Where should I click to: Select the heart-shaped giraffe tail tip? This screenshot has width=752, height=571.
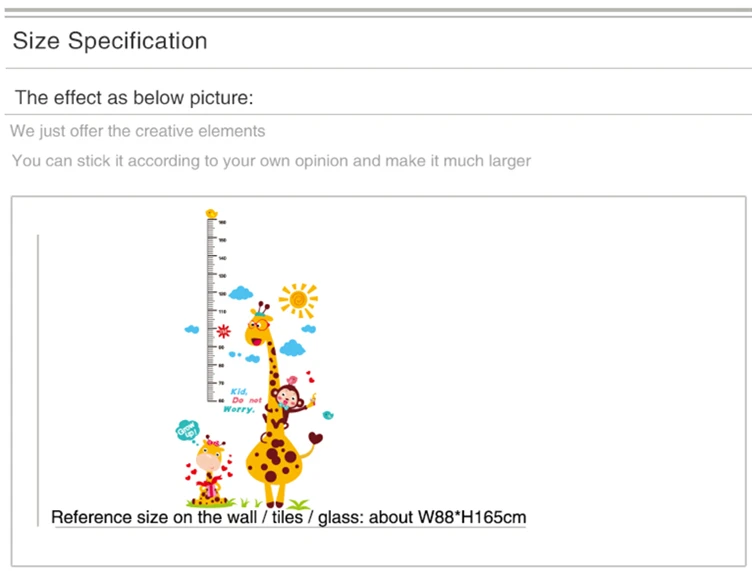[x=315, y=438]
